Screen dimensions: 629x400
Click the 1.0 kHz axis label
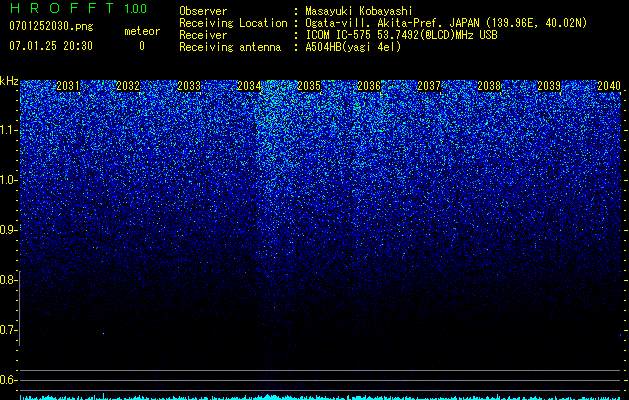(x=8, y=180)
